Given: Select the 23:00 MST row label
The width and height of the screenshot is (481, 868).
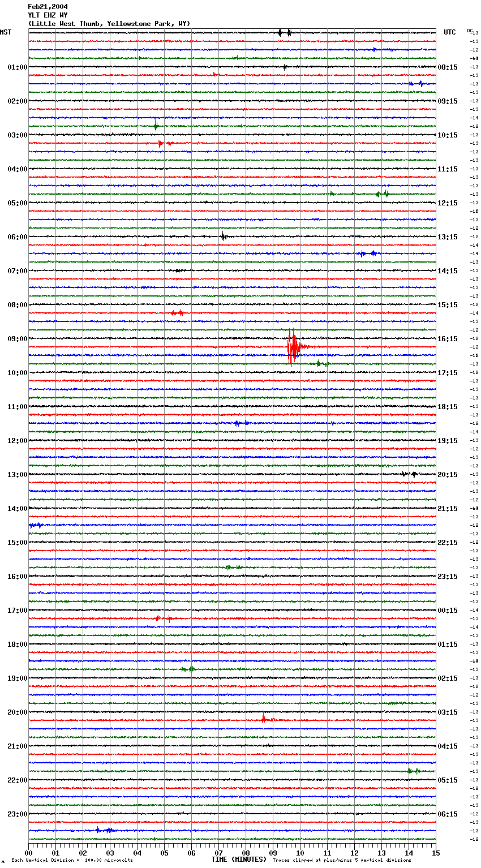Looking at the screenshot, I should click(18, 814).
